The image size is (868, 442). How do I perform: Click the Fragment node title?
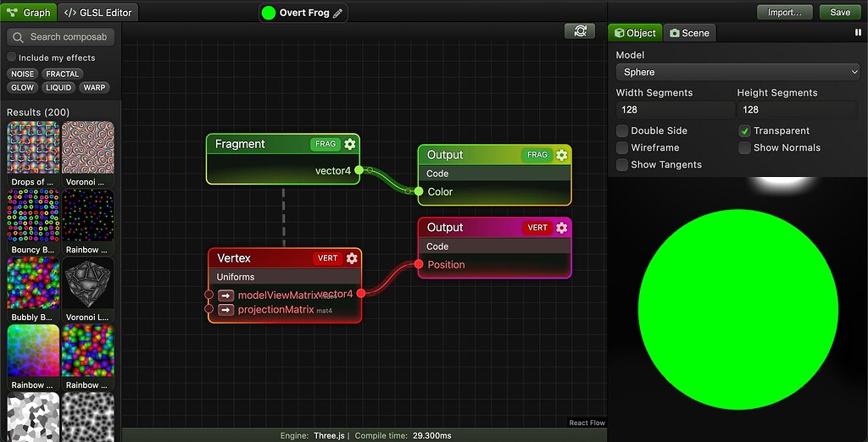[x=240, y=144]
